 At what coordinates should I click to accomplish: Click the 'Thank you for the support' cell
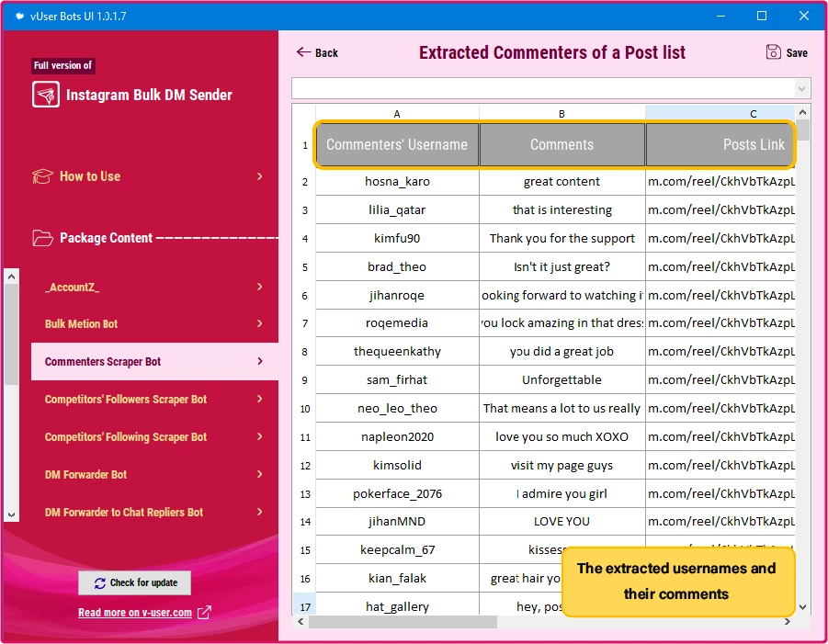click(561, 239)
